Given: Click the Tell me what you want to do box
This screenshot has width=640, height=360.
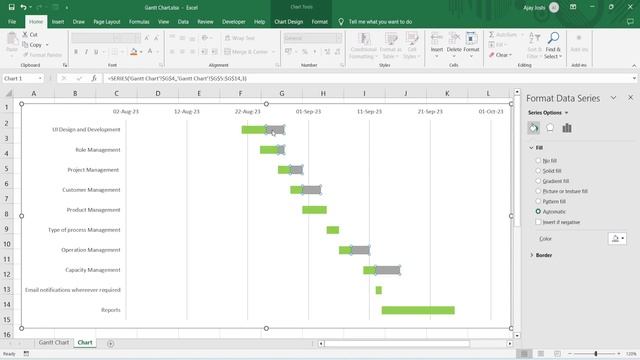Looking at the screenshot, I should pos(380,22).
